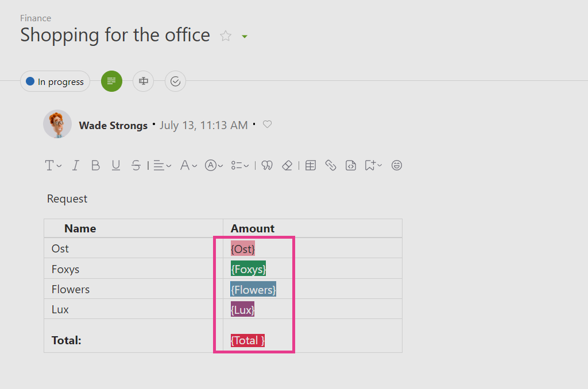The height and width of the screenshot is (389, 588).
Task: Star the Shopping for the office task
Action: [226, 36]
